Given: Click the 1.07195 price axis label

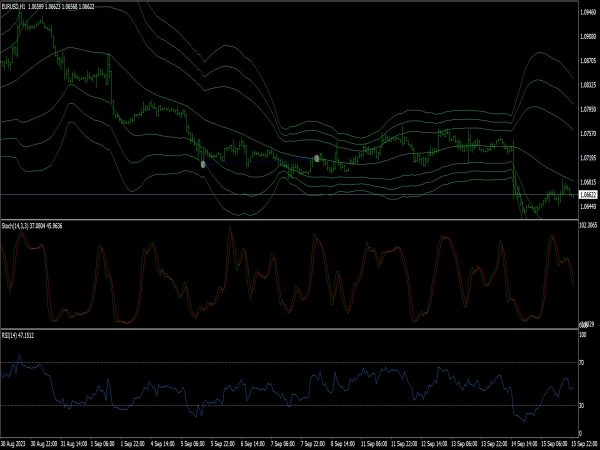Looking at the screenshot, I should point(588,157).
